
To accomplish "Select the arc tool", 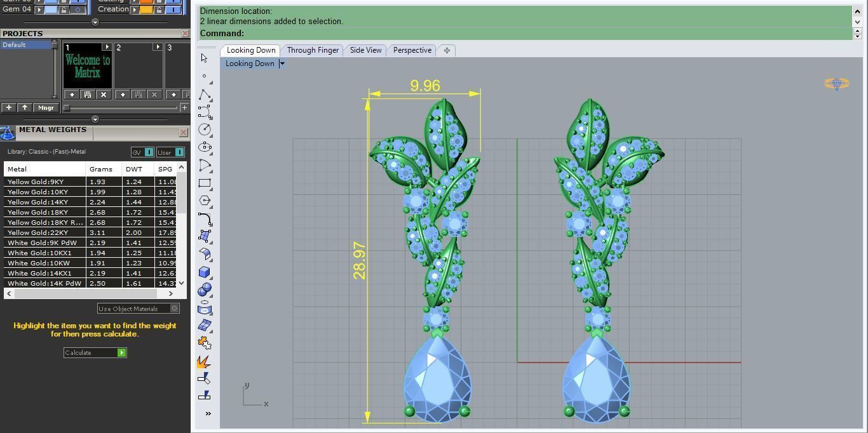I will 205,166.
